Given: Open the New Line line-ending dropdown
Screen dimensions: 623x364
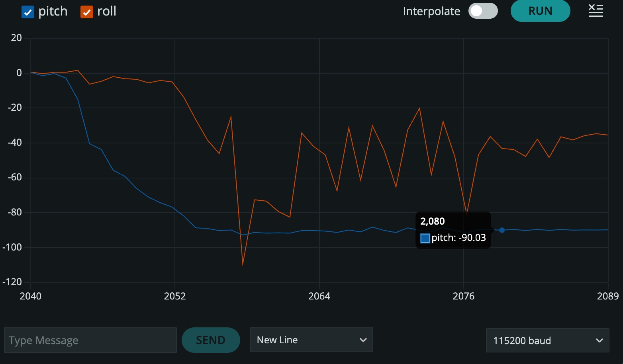Looking at the screenshot, I should (311, 340).
